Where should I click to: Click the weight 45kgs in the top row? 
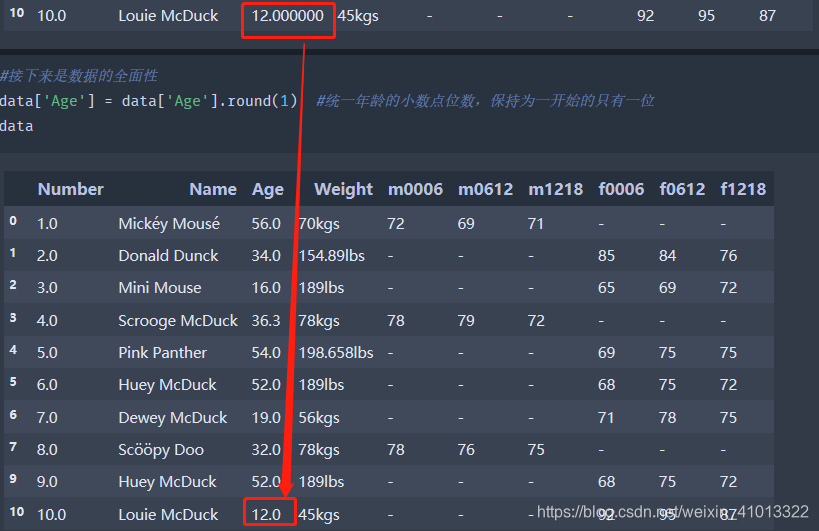(x=358, y=16)
